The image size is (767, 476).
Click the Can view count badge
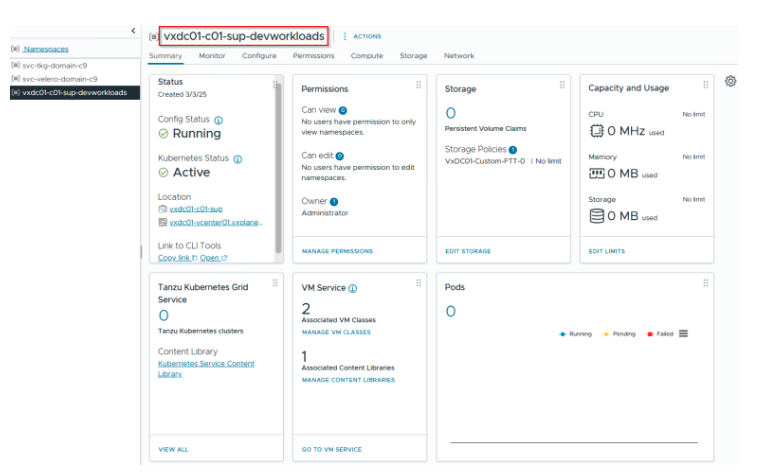coord(343,110)
